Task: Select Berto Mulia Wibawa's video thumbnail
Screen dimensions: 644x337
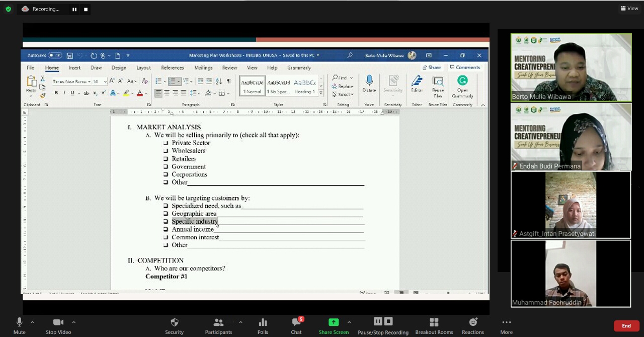Action: (571, 68)
